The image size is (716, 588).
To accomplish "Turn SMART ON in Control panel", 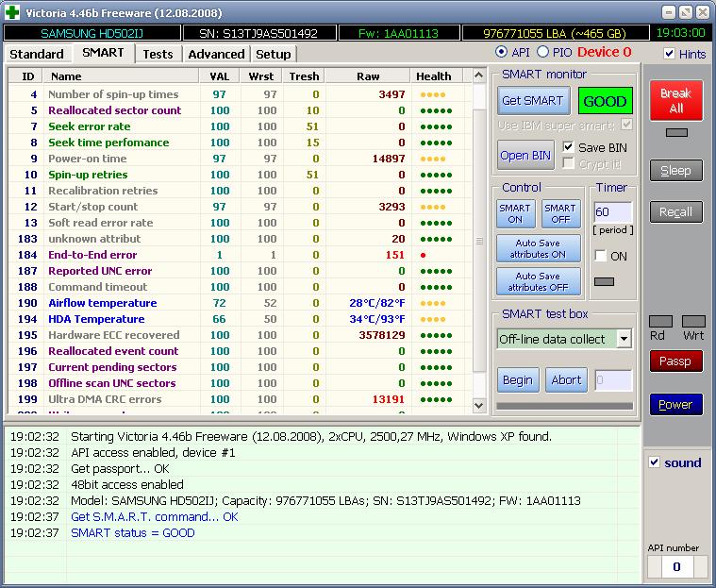I will click(515, 214).
